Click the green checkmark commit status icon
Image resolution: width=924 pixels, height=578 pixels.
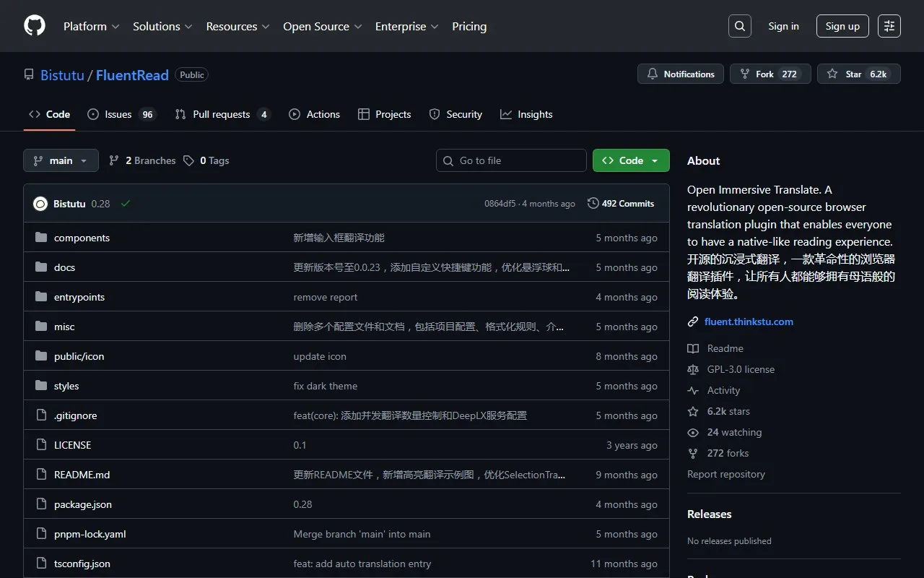pyautogui.click(x=126, y=203)
